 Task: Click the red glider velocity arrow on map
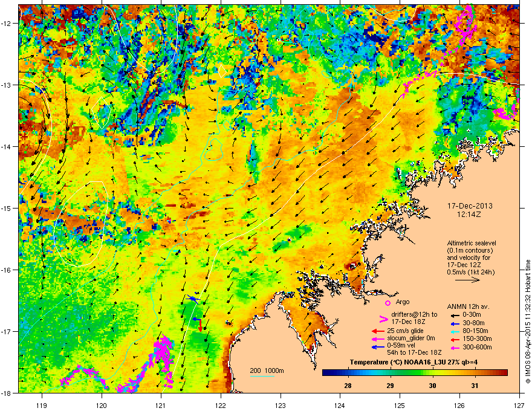pos(200,325)
